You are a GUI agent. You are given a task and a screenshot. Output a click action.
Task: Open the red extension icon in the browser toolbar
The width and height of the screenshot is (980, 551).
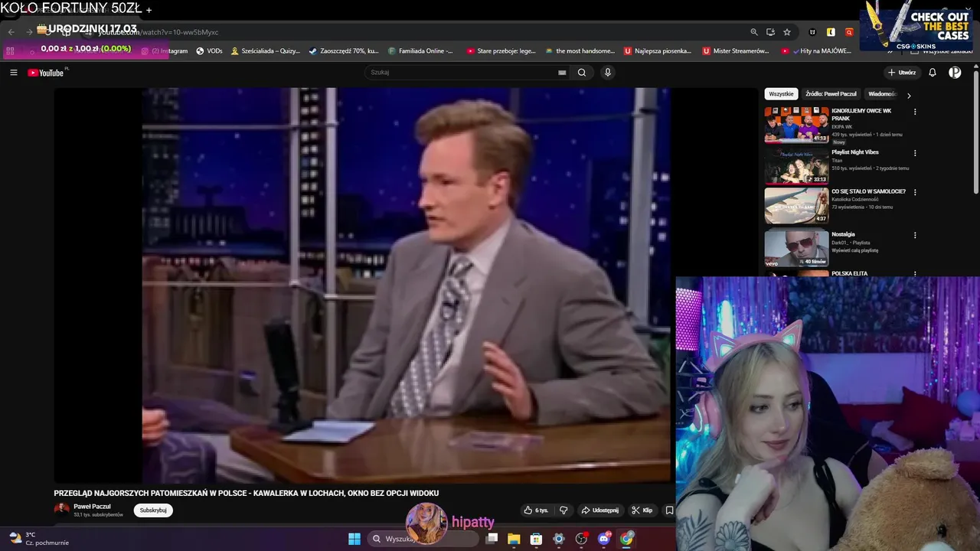(849, 32)
